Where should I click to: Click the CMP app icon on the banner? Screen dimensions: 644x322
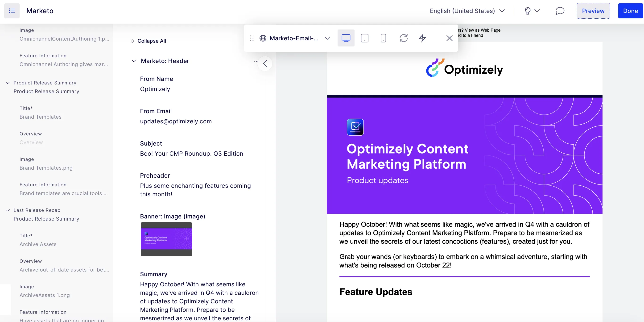click(355, 127)
